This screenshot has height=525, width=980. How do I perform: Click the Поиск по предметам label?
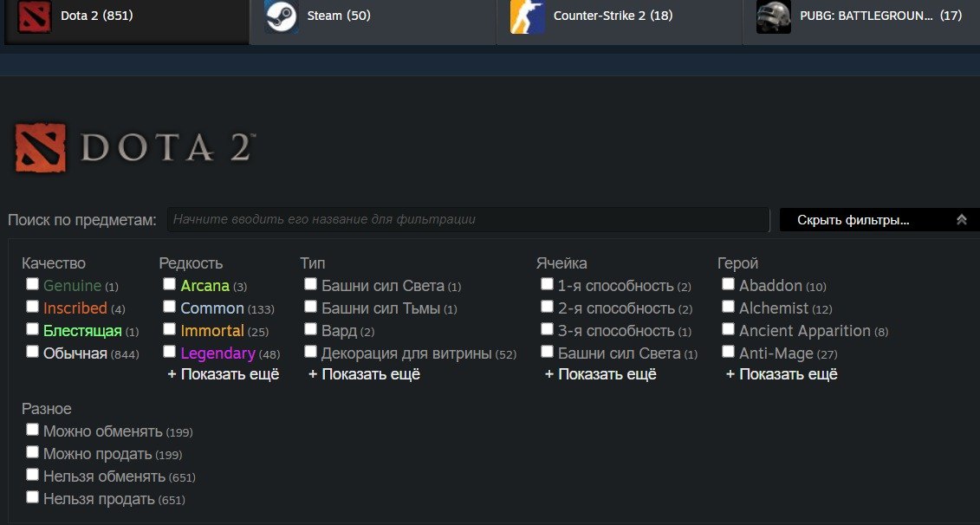(82, 220)
